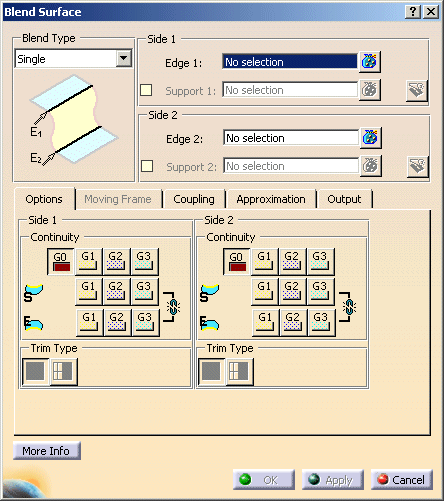
Task: Enable the Support 2 checkbox
Action: click(147, 166)
